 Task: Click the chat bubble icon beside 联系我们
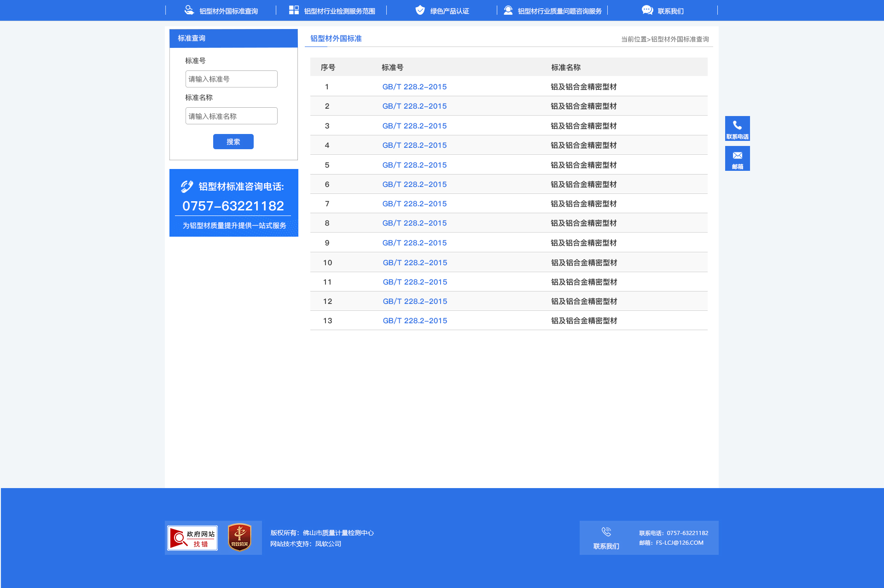[x=647, y=10]
